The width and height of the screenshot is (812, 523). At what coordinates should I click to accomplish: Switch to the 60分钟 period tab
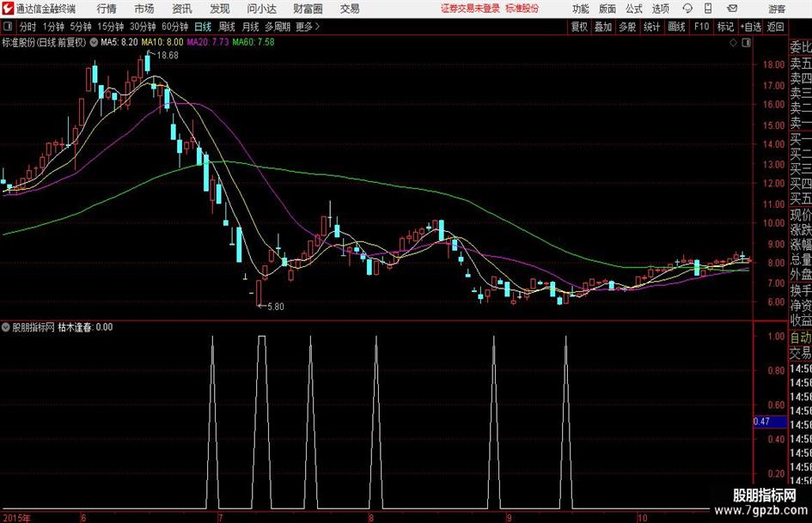[x=174, y=27]
